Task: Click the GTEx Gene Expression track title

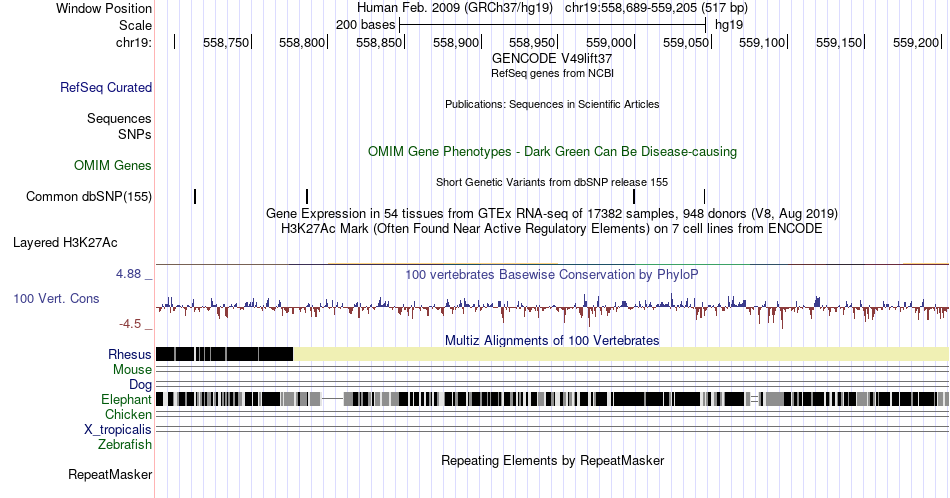Action: pyautogui.click(x=552, y=213)
